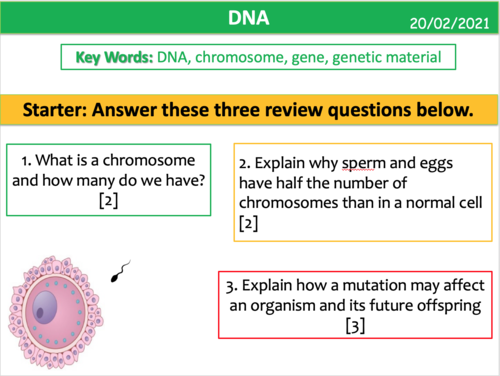
Task: Select the DNA title text
Action: [249, 18]
